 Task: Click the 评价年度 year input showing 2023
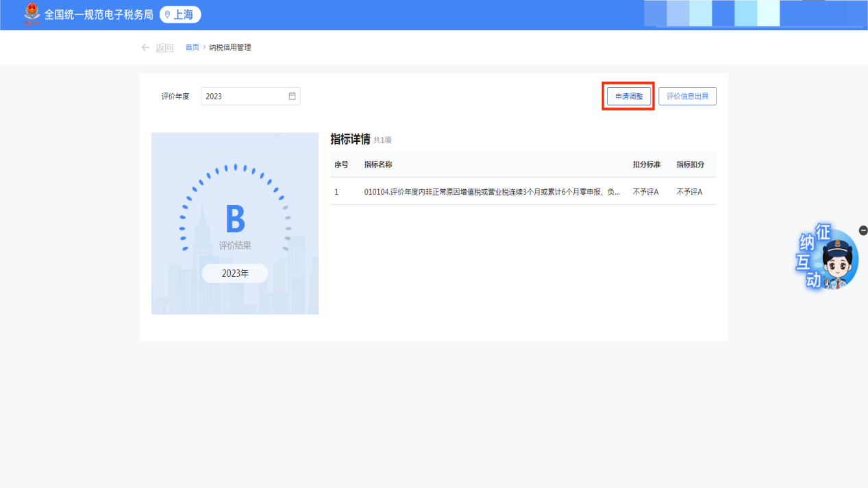point(251,96)
